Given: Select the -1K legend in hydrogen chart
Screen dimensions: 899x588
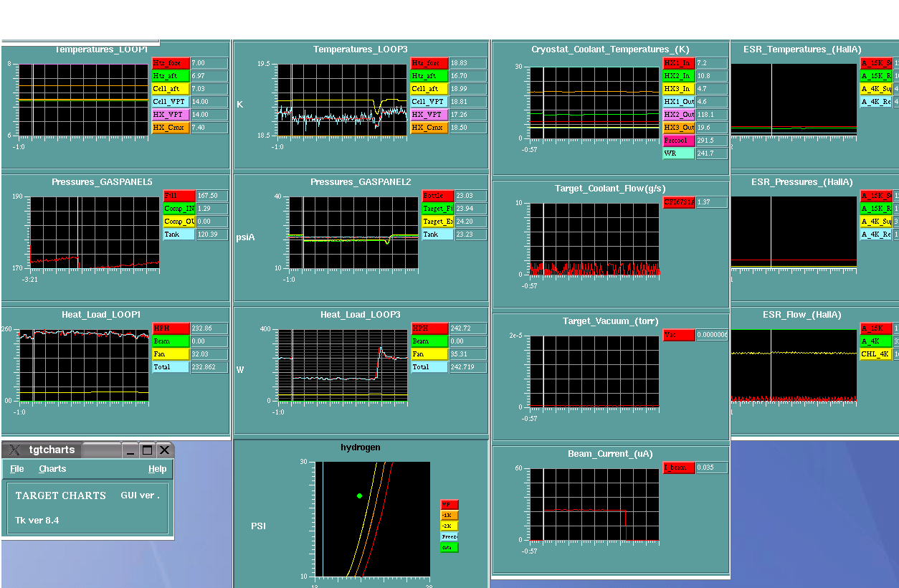Looking at the screenshot, I should pyautogui.click(x=449, y=516).
